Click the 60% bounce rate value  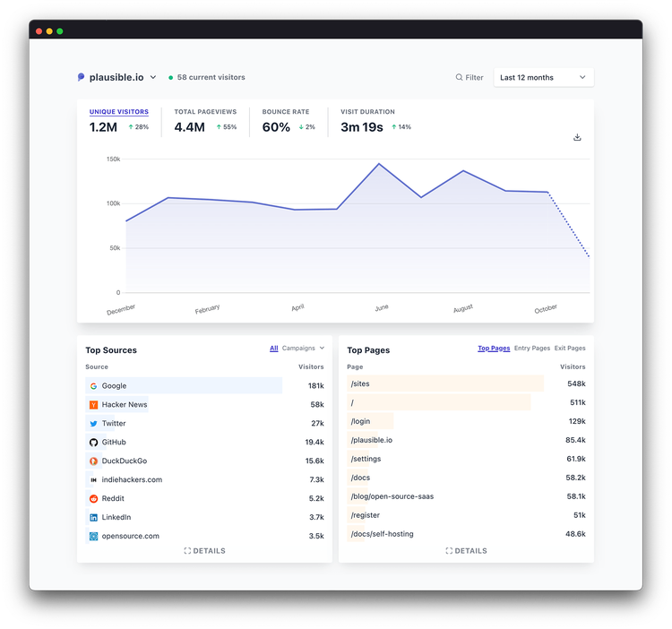pyautogui.click(x=276, y=127)
